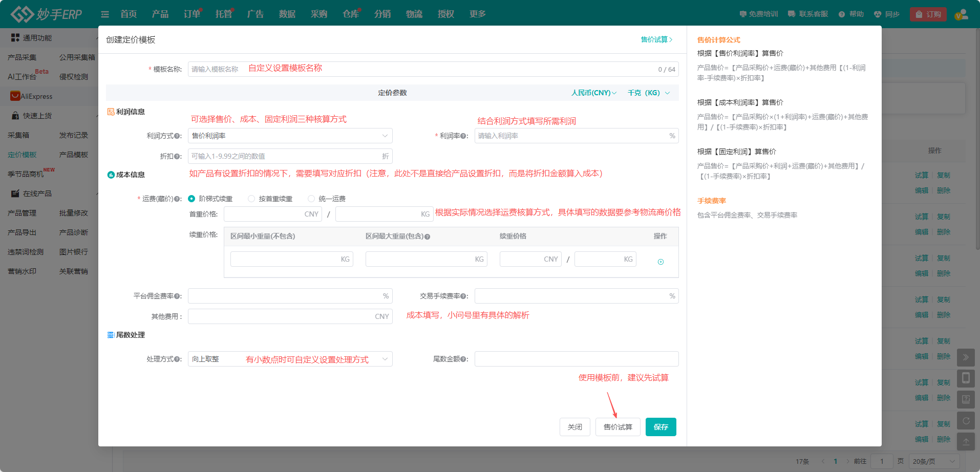The width and height of the screenshot is (980, 472).
Task: Open the hamburger menu beside the 妙手ERP logo
Action: [105, 14]
